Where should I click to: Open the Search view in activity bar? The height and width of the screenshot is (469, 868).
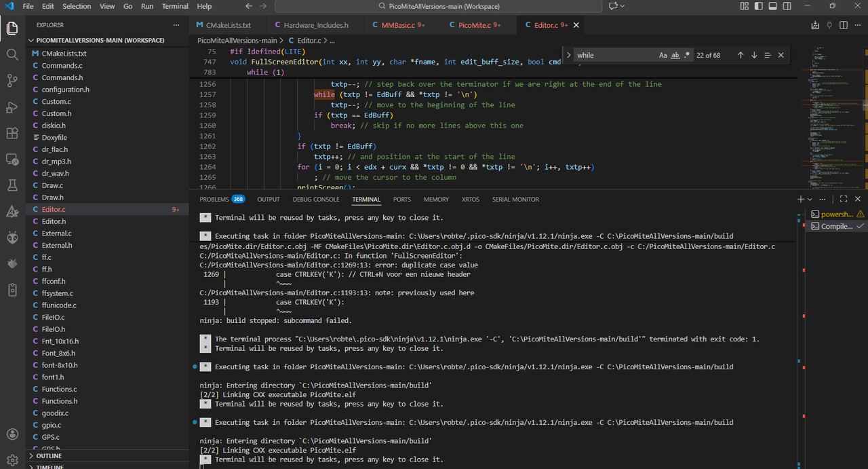click(x=12, y=54)
